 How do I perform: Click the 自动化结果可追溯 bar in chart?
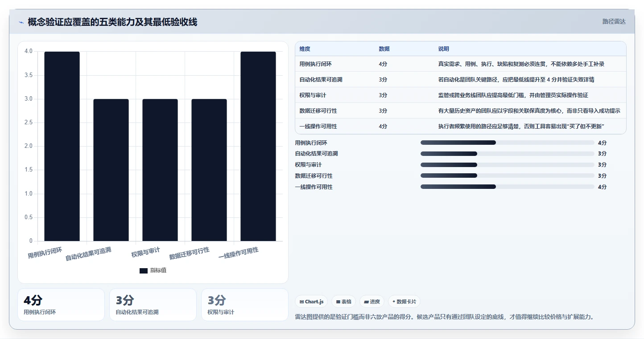(x=111, y=170)
